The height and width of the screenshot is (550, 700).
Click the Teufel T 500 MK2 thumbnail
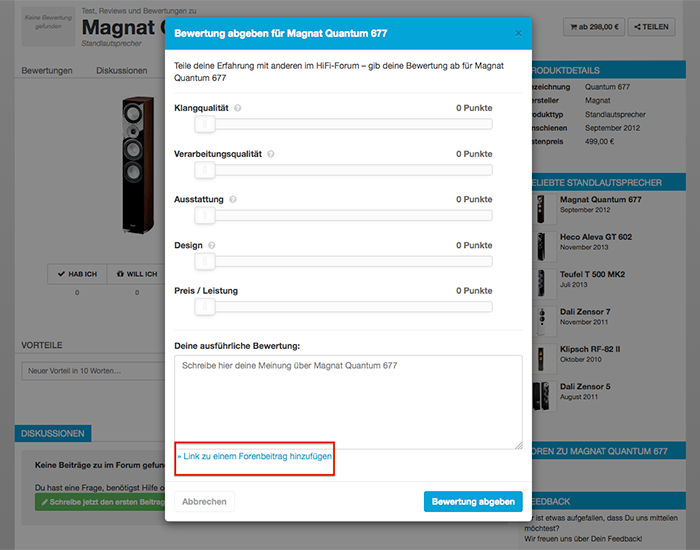pos(542,284)
